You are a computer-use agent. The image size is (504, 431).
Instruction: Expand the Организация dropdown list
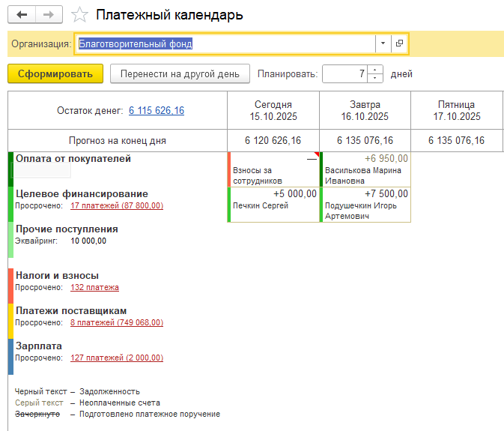tap(383, 43)
